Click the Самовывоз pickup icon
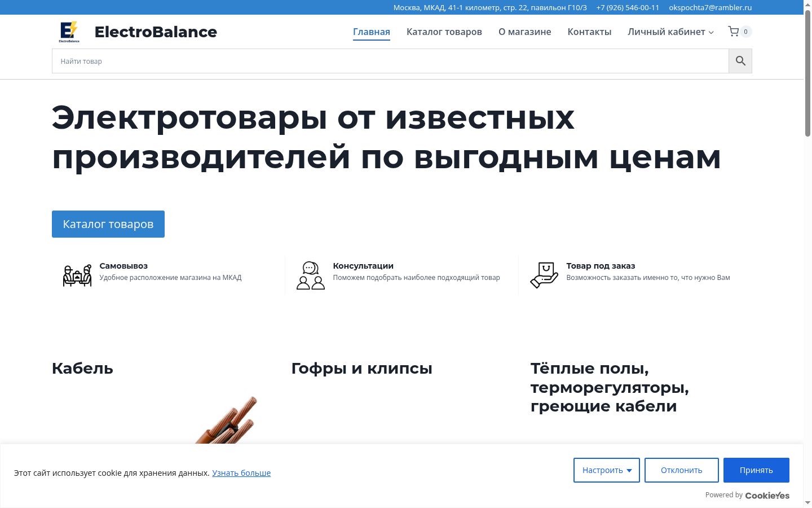812x508 pixels. pos(77,275)
